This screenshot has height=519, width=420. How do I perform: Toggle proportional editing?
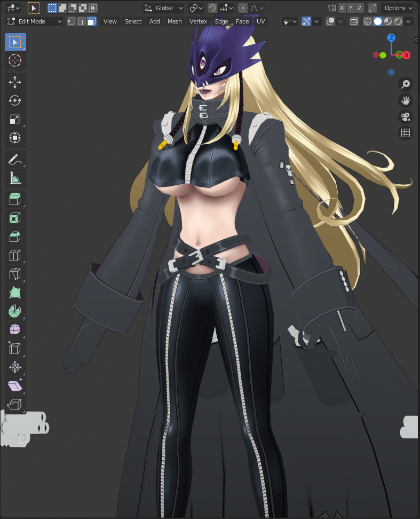243,8
